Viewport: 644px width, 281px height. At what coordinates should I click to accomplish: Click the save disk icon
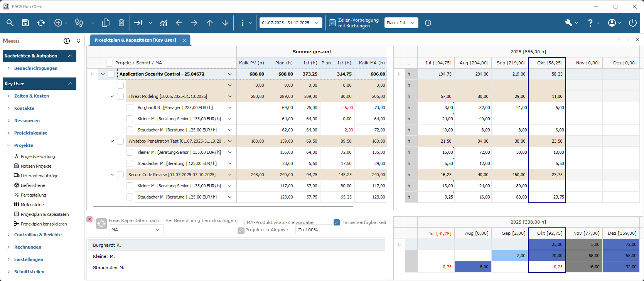pyautogui.click(x=25, y=23)
